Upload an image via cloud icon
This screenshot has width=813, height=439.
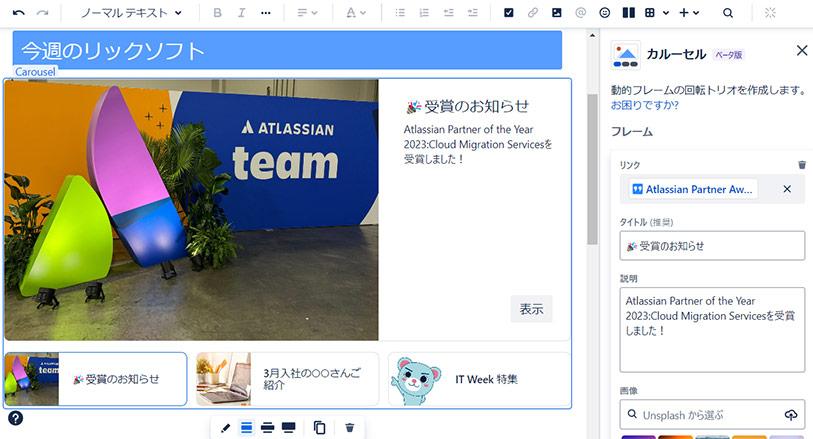click(791, 415)
